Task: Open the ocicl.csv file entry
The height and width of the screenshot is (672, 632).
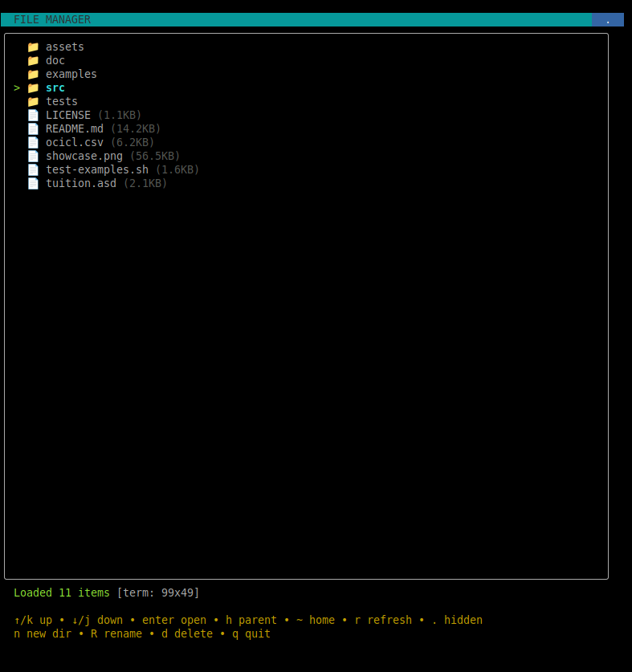Action: coord(75,143)
